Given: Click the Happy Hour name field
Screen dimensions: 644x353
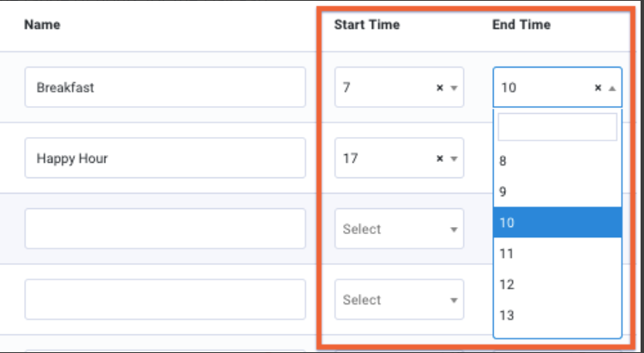Looking at the screenshot, I should pyautogui.click(x=166, y=159).
